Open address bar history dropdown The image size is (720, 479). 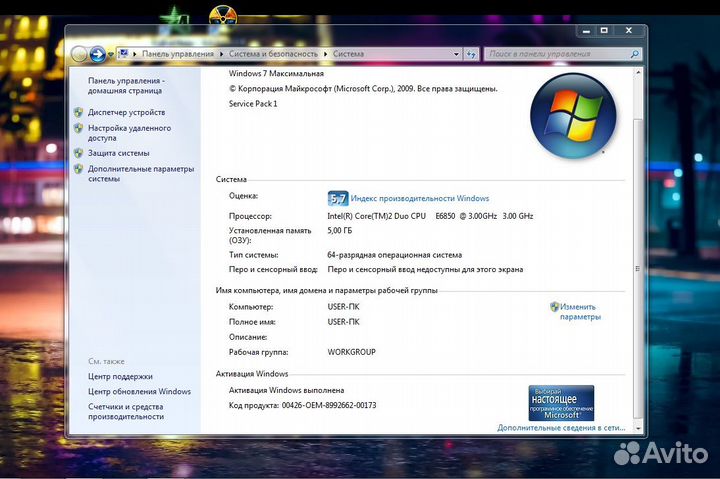pos(456,54)
